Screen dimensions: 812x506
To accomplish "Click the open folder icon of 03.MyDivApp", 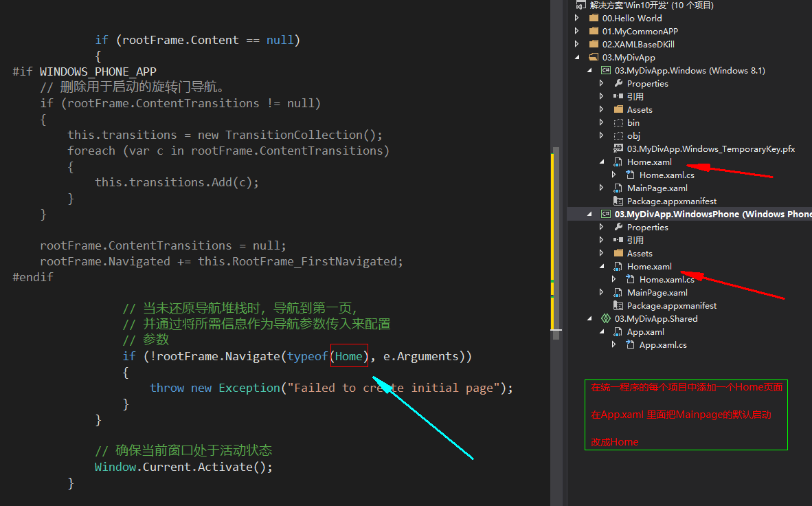I will pyautogui.click(x=594, y=57).
